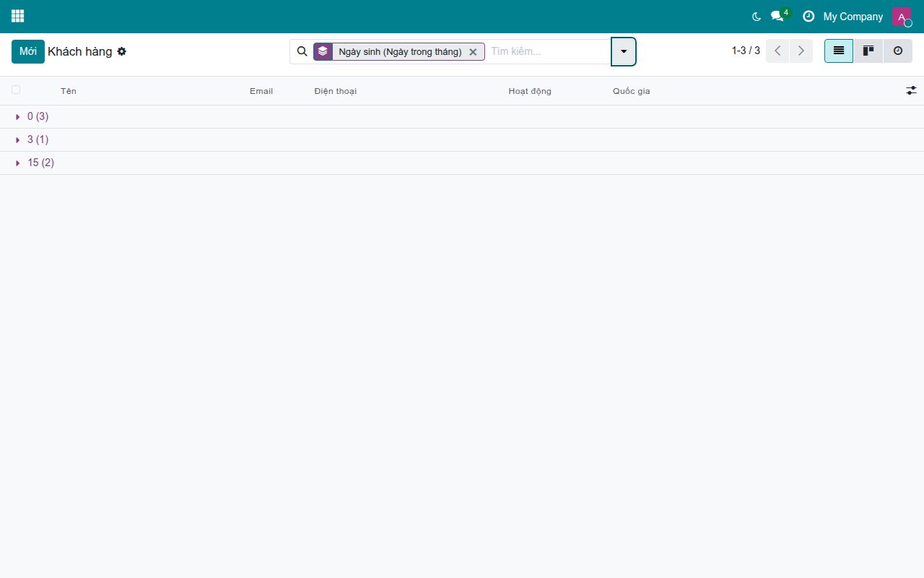
Task: Click the Mới button
Action: 28,51
